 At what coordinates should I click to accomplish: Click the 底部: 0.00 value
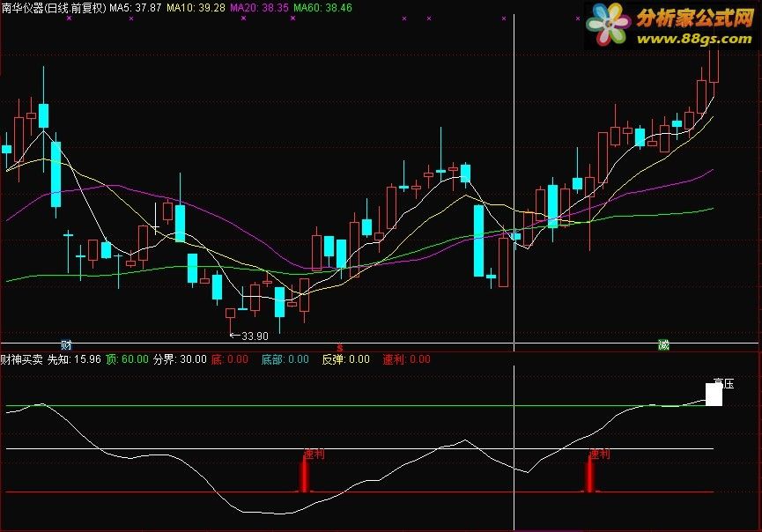click(285, 359)
